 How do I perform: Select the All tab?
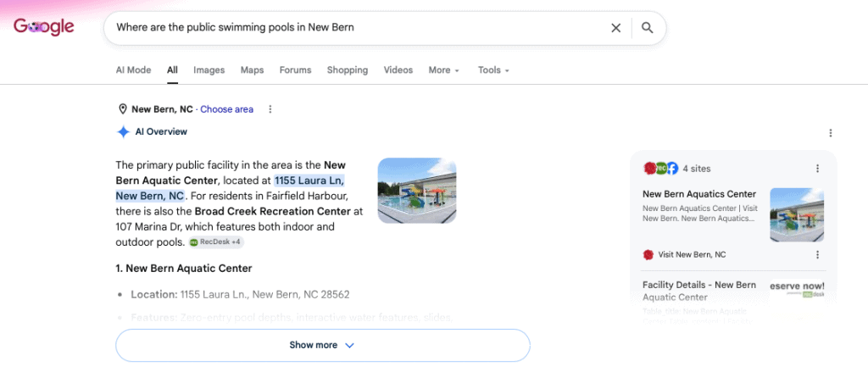click(x=172, y=70)
